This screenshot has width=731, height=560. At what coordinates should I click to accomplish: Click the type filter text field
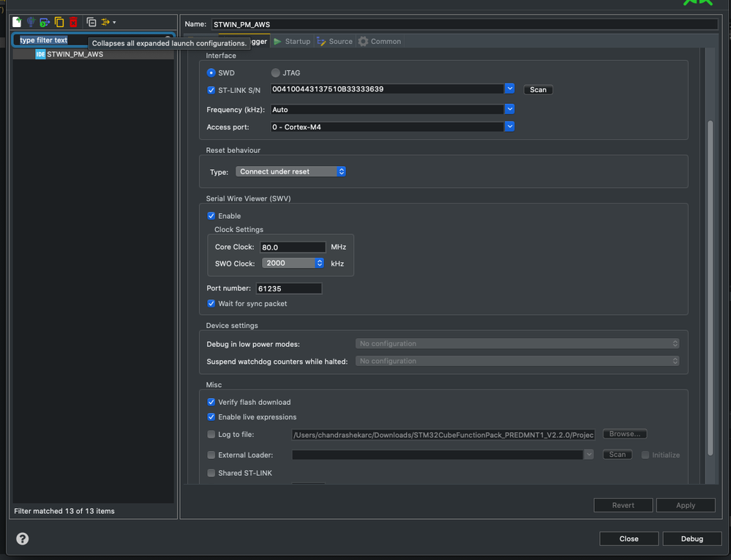point(93,40)
